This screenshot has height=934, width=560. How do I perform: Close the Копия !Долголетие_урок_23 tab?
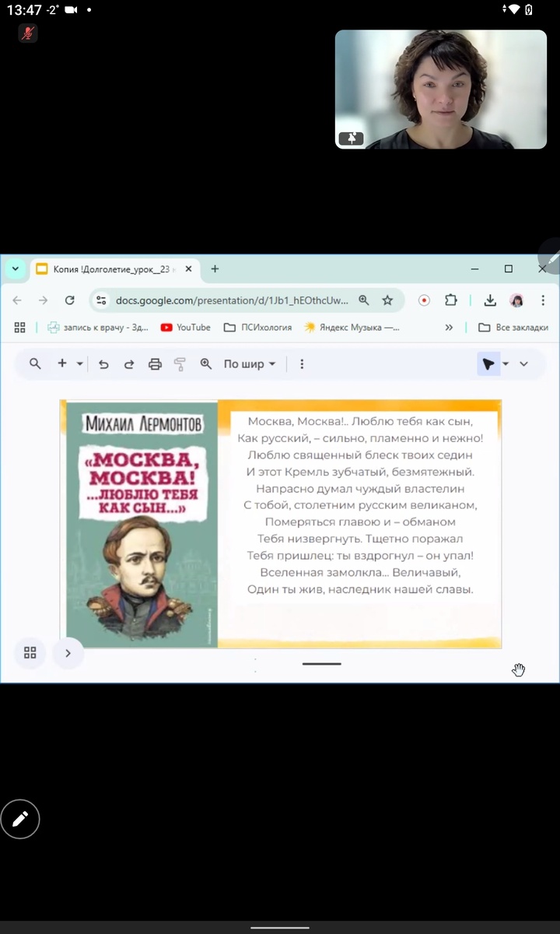pyautogui.click(x=189, y=269)
